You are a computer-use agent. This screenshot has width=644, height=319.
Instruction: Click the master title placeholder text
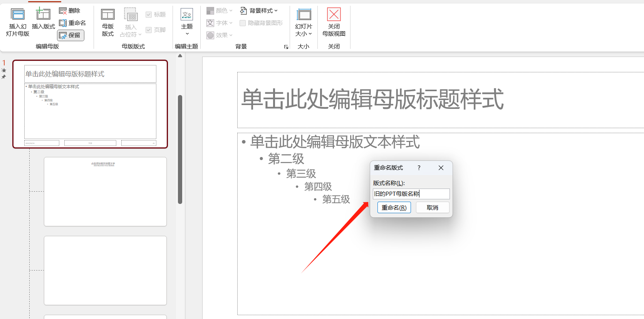372,99
